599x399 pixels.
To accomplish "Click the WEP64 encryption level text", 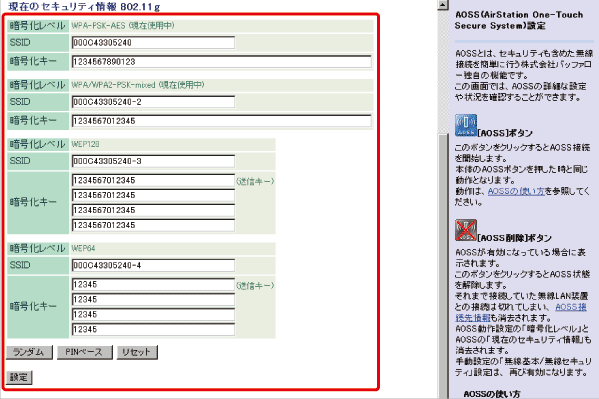I will tap(83, 248).
